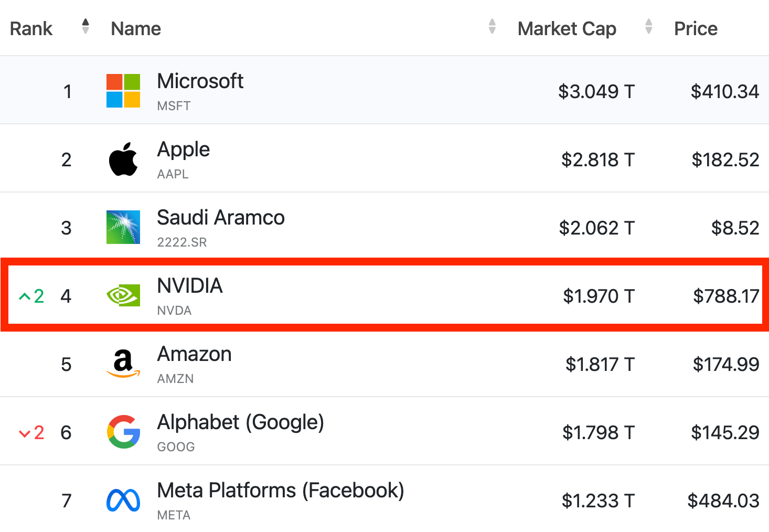This screenshot has height=532, width=769.
Task: Open the Microsoft company link
Action: tap(200, 81)
